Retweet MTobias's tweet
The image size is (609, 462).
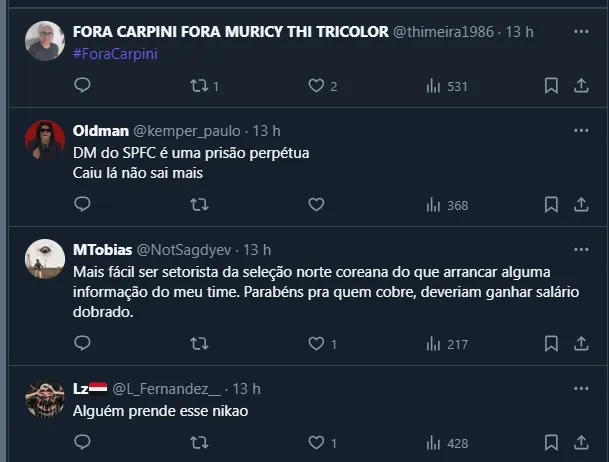199,344
